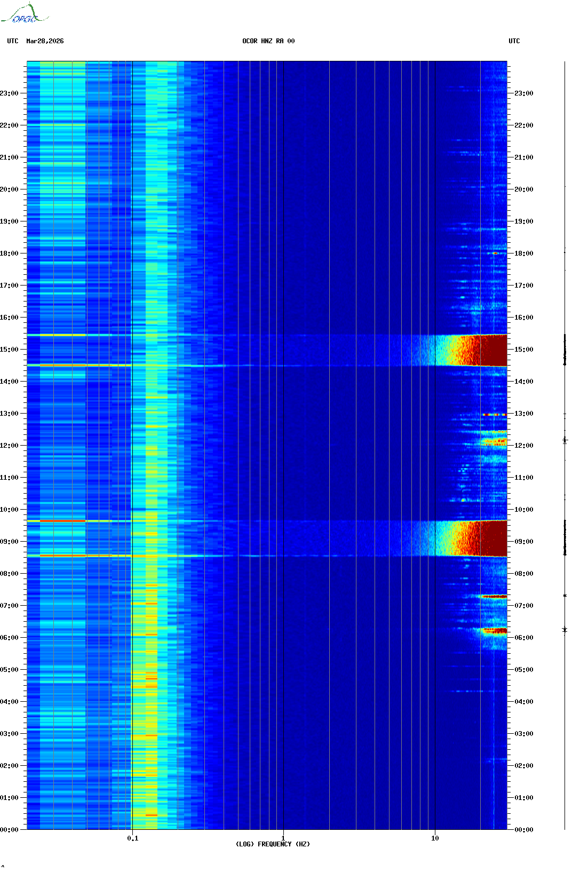Click the UTC label at the top right

point(514,41)
